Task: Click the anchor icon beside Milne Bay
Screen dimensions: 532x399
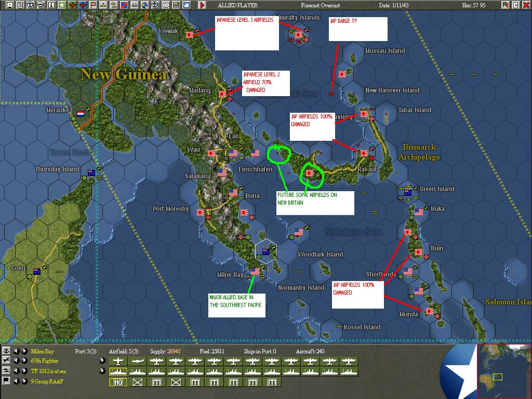Action: pos(6,351)
